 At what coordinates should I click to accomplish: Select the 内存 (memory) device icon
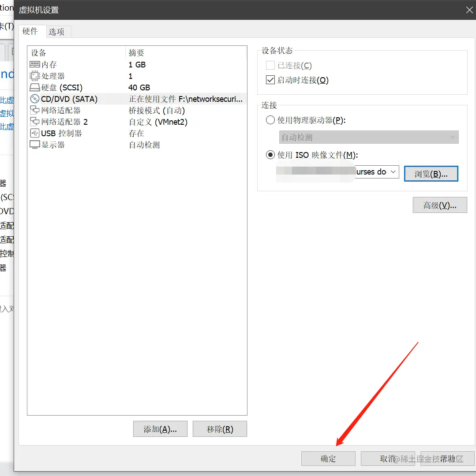34,64
